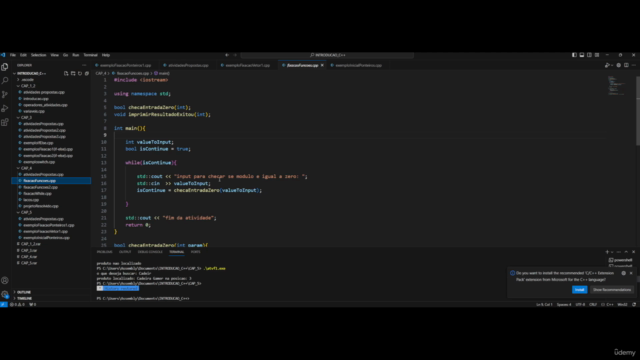Go forward with the navigation arrow
The height and width of the screenshot is (360, 640).
(x=235, y=55)
